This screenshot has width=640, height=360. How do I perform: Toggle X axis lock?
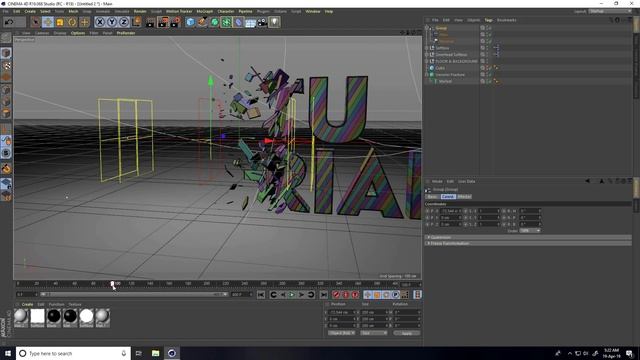[x=100, y=22]
